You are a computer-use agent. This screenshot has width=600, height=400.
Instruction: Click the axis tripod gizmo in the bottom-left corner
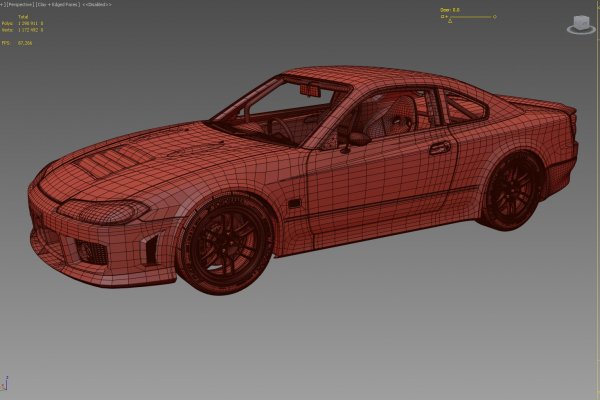pyautogui.click(x=5, y=385)
